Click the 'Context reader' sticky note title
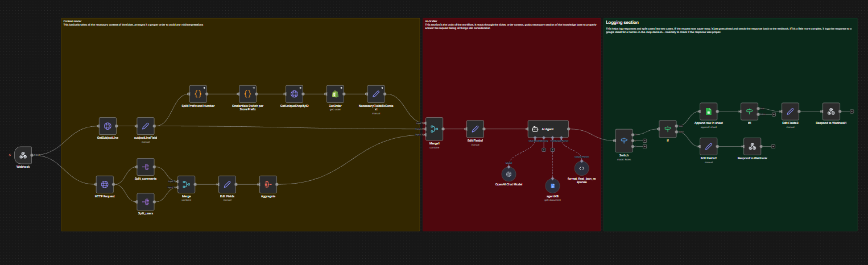868x265 pixels. 72,22
